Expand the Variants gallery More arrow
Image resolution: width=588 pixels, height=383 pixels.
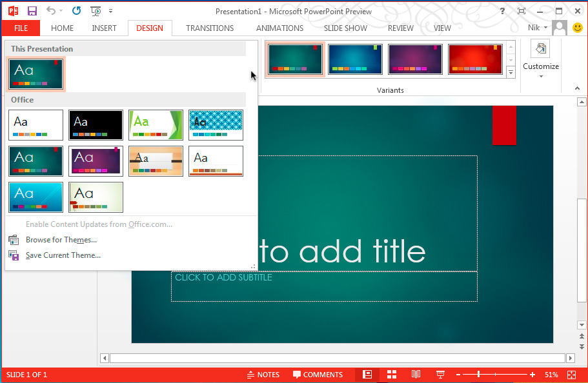[x=511, y=73]
